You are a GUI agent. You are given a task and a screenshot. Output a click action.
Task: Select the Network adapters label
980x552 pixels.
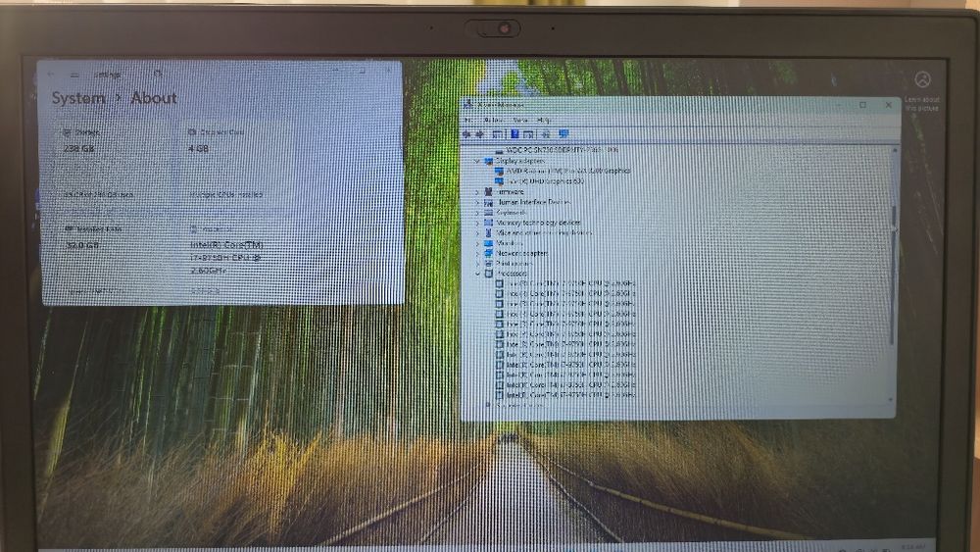click(x=522, y=253)
